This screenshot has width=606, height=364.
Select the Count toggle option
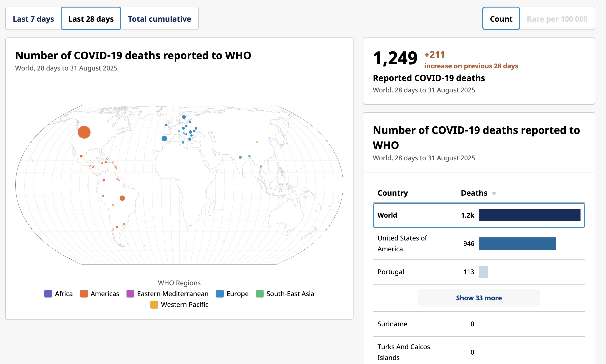501,19
